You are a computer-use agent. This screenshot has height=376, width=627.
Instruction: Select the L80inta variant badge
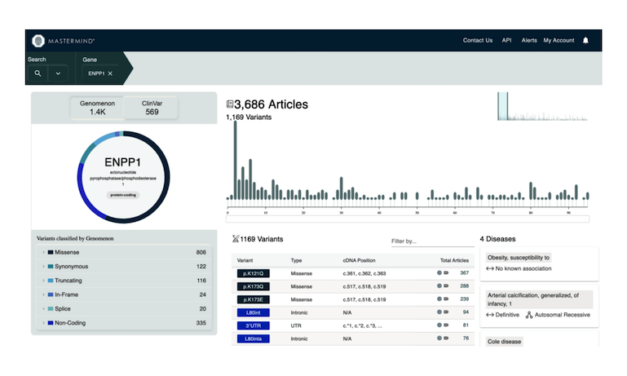pyautogui.click(x=253, y=339)
